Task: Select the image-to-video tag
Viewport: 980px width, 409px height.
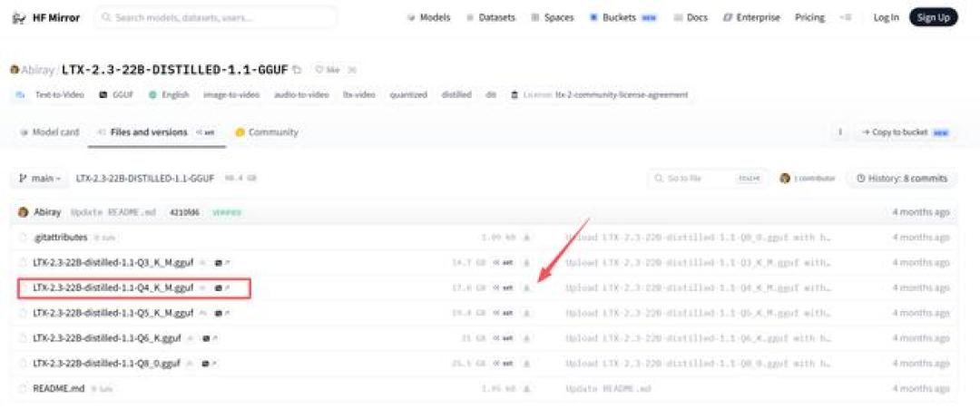Action: 230,95
